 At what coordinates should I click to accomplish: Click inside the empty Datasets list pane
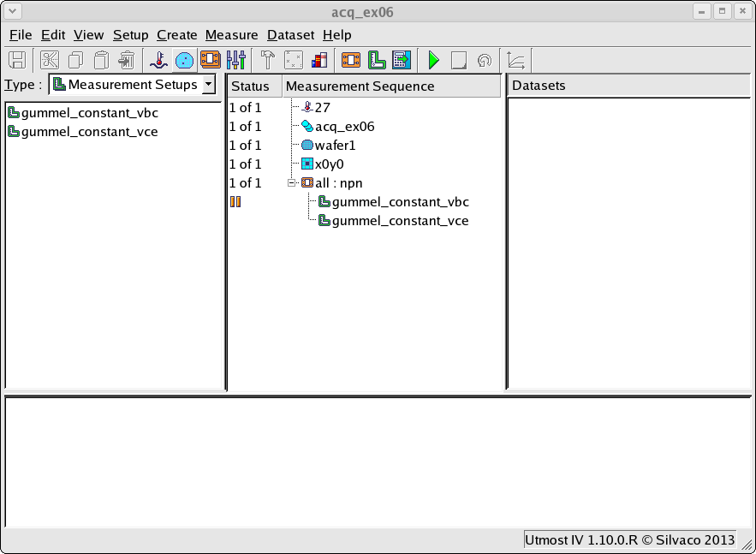click(628, 243)
